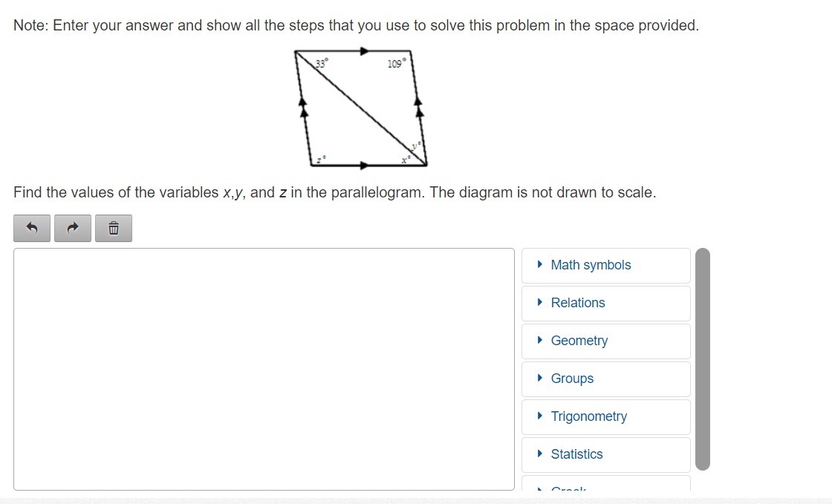Viewport: 832px width, 504px height.
Task: Click the 109° angle label
Action: click(396, 64)
